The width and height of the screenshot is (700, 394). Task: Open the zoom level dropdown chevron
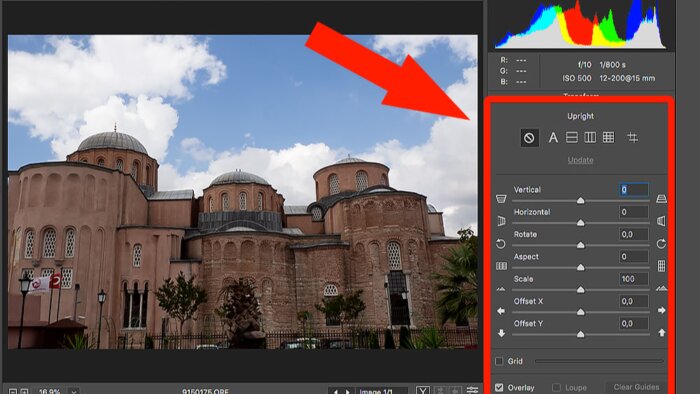click(74, 391)
